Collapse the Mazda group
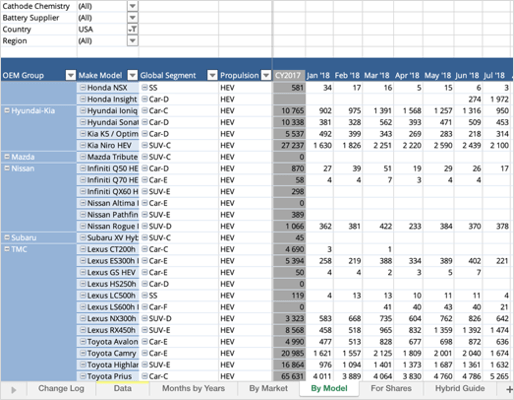514x400 pixels. (x=7, y=156)
